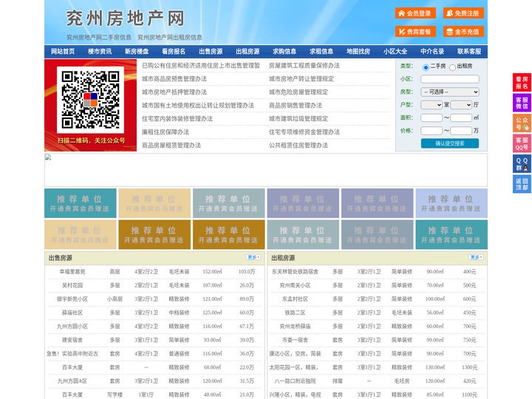The height and width of the screenshot is (399, 532).
Task: Open the 厅 hall count dropdown
Action: [461, 105]
